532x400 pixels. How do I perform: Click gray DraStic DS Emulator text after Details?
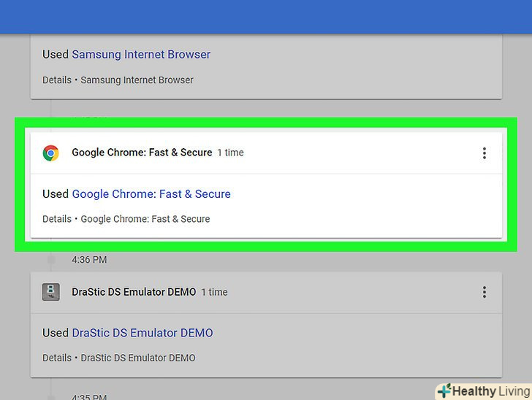[x=138, y=358]
